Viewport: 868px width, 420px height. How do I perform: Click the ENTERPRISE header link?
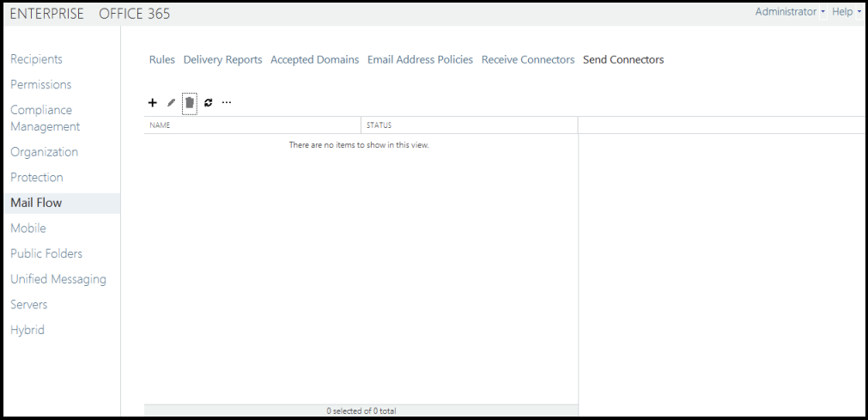[x=47, y=14]
